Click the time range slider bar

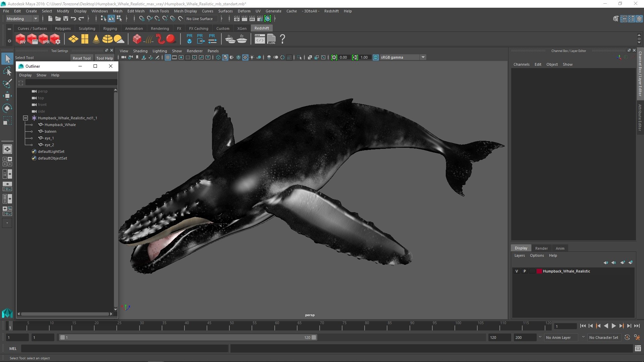[188, 338]
